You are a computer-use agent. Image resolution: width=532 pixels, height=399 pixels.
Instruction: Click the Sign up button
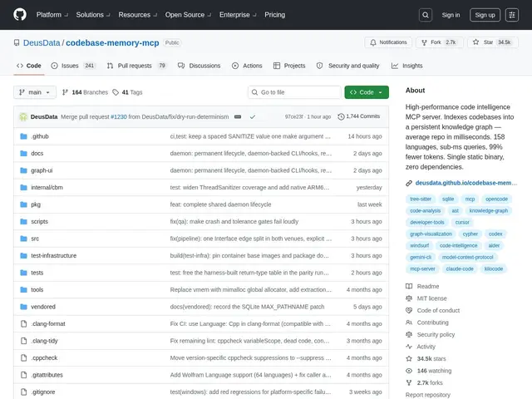(x=485, y=15)
